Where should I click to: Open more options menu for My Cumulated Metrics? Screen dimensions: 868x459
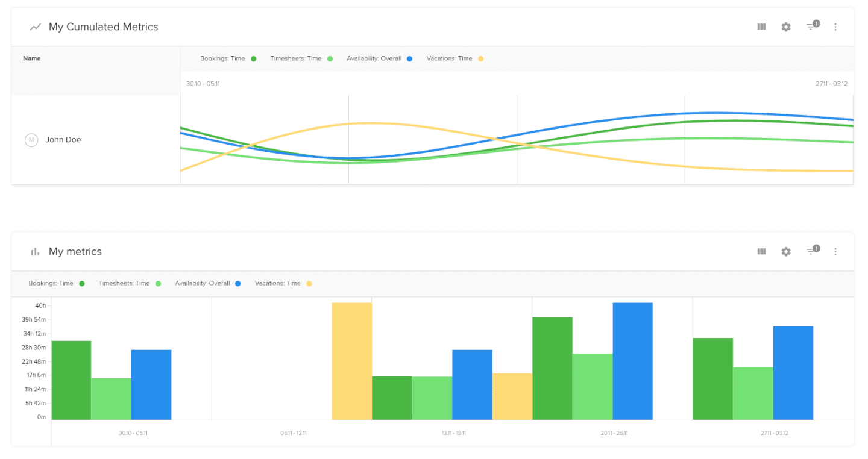(x=835, y=27)
